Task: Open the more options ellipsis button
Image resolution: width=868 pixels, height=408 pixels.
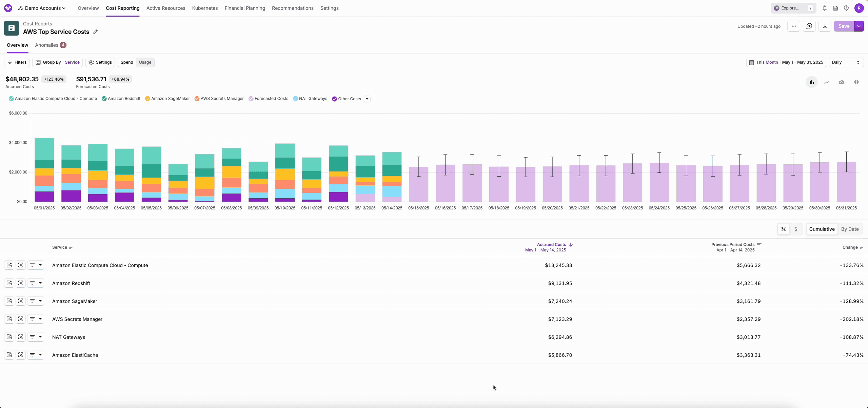Action: click(794, 26)
